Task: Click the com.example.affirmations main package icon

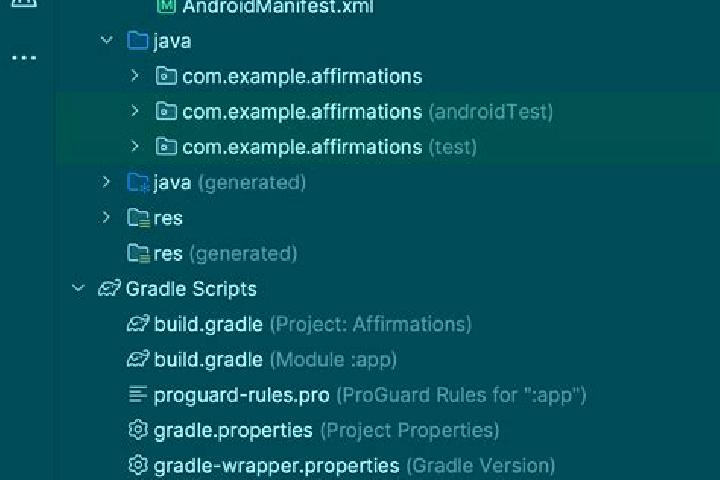Action: [x=166, y=76]
